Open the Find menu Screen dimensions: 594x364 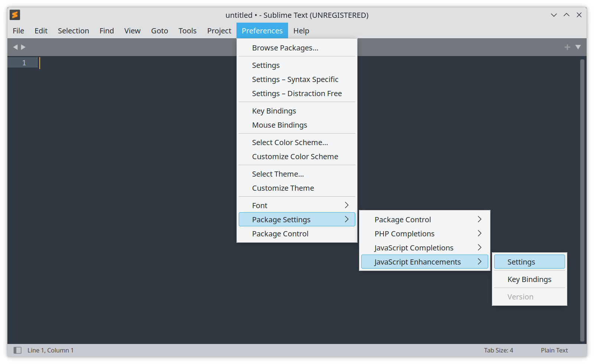point(107,31)
